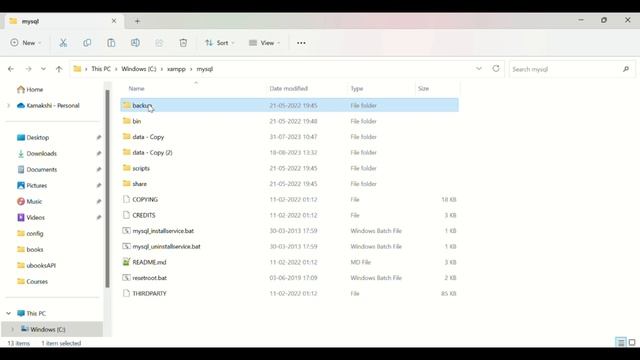Click This PC in the breadcrumb
Screen dimensions: 640x360
pos(101,69)
